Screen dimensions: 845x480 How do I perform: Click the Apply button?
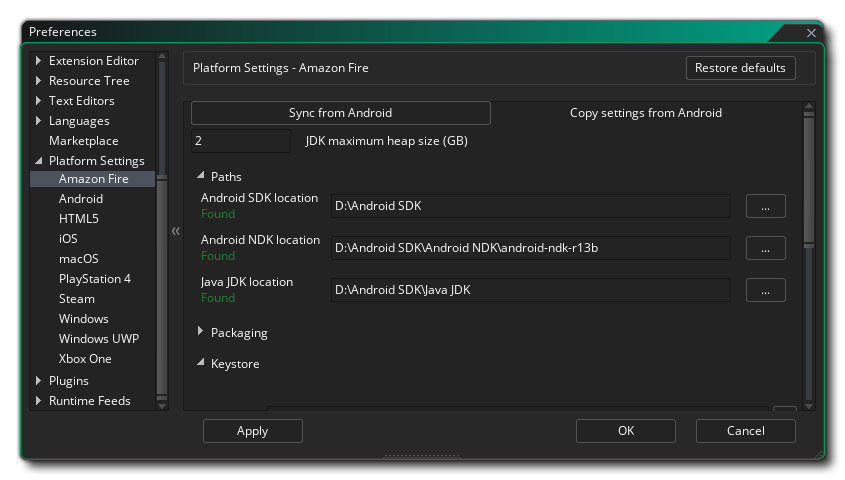tap(252, 431)
